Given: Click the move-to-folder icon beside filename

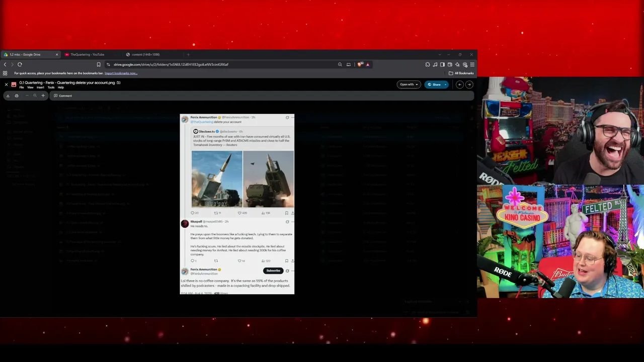Looking at the screenshot, I should point(119,82).
